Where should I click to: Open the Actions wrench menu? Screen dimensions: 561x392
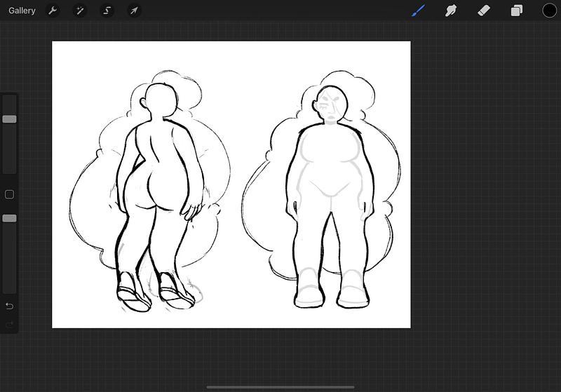coord(53,11)
